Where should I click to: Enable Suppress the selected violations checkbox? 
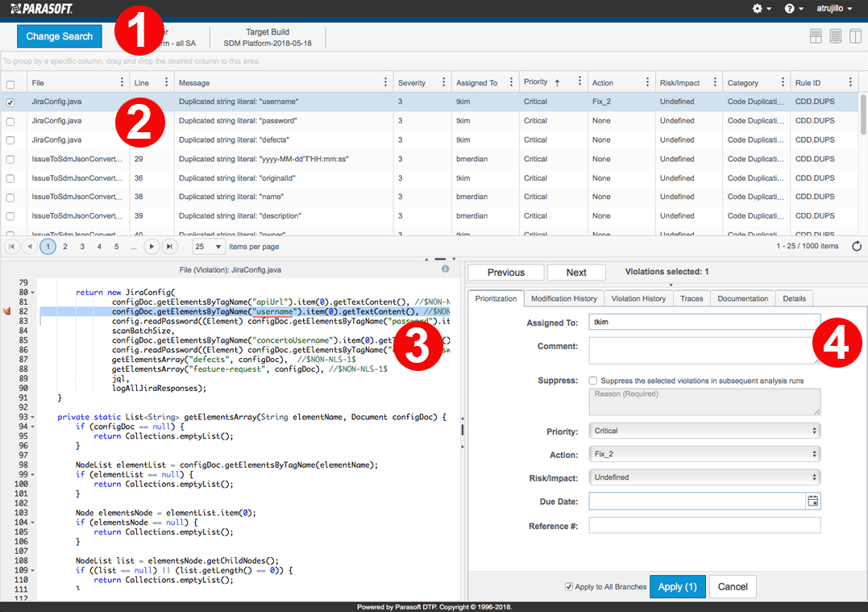coord(593,381)
